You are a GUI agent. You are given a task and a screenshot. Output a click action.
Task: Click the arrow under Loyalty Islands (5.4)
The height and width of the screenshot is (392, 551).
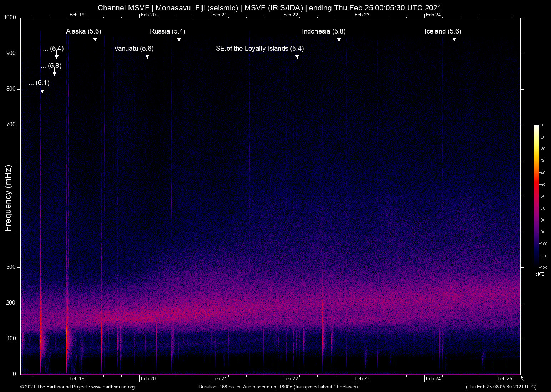297,56
